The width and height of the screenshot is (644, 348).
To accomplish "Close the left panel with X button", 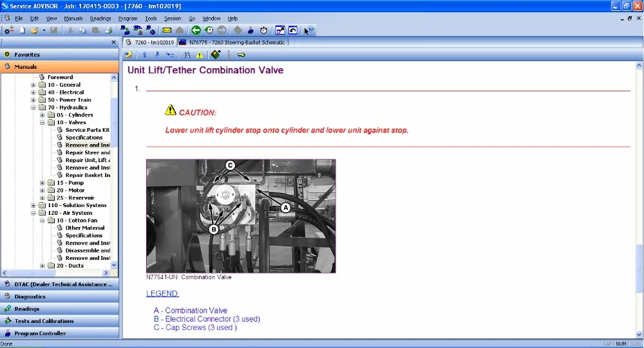I will click(x=114, y=42).
